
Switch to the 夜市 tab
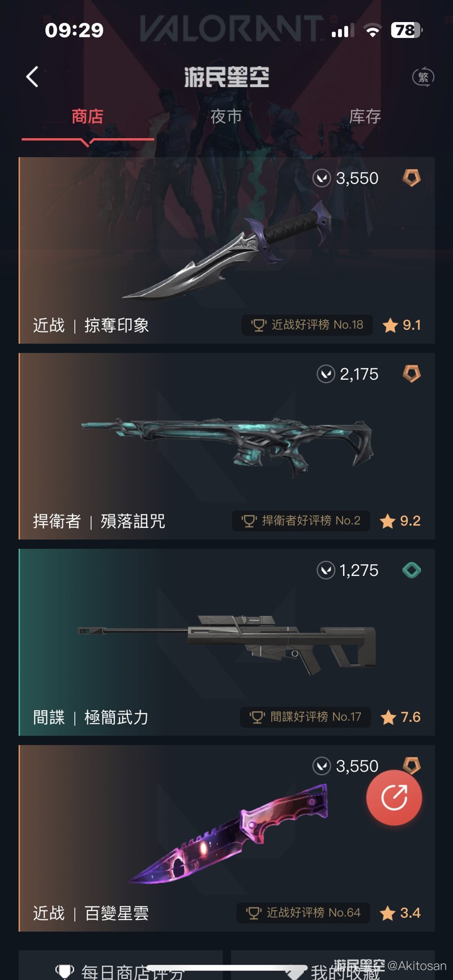[x=226, y=117]
